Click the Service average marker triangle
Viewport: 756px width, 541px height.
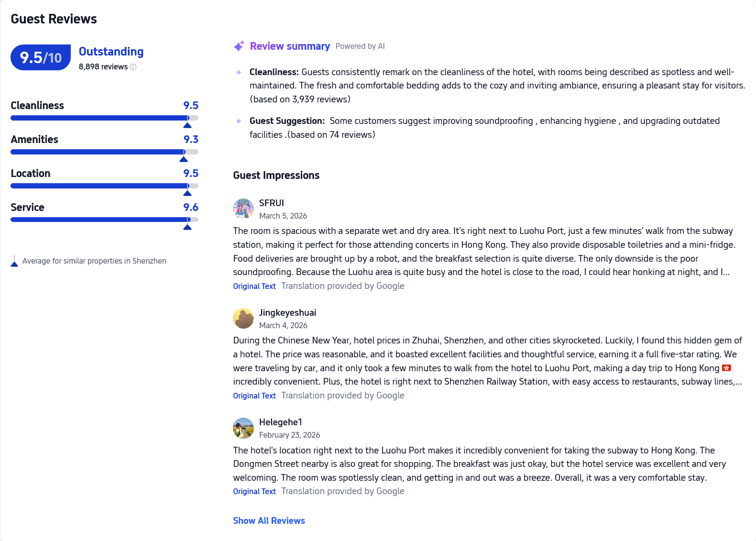click(x=187, y=227)
